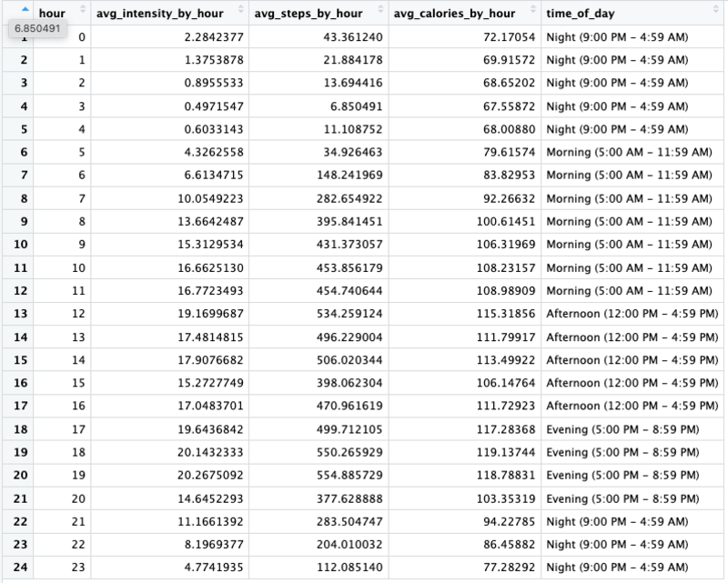The height and width of the screenshot is (583, 728).
Task: Sort by the hour column header
Action: point(62,13)
